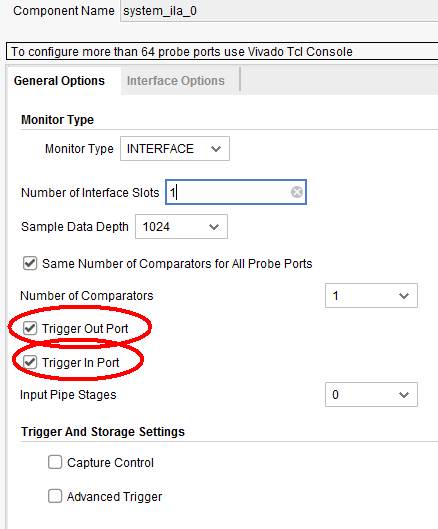Expand the Sample Data Depth dropdown
438x529 pixels.
click(x=181, y=227)
